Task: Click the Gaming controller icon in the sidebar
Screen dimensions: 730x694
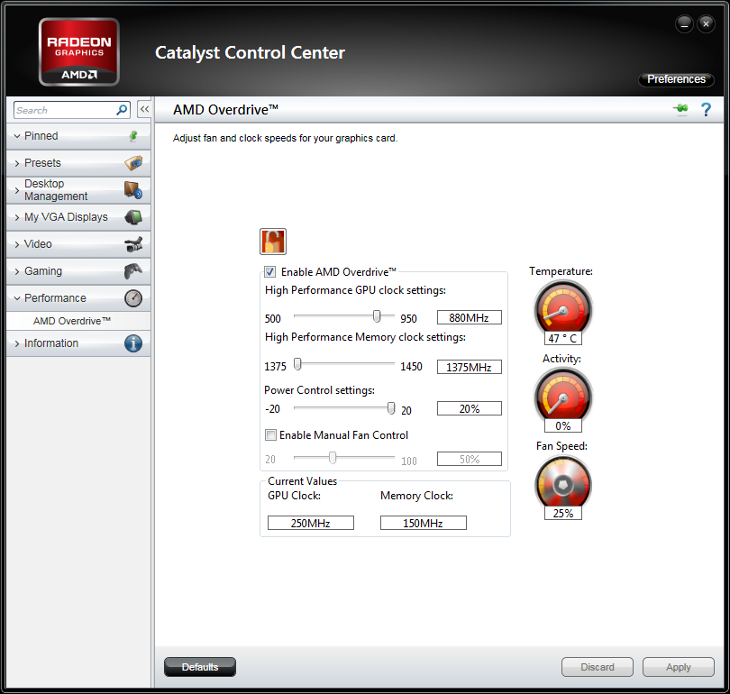Action: tap(133, 271)
